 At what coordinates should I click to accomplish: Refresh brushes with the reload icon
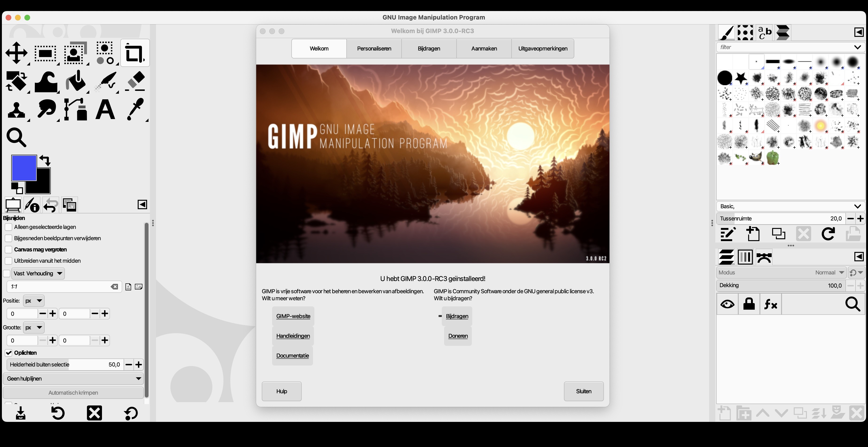[x=828, y=234]
